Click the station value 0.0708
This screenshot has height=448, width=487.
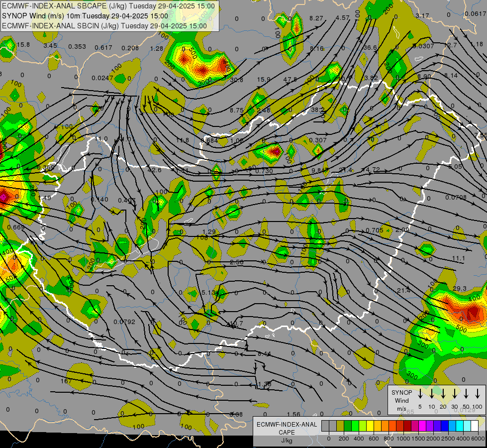(456, 198)
